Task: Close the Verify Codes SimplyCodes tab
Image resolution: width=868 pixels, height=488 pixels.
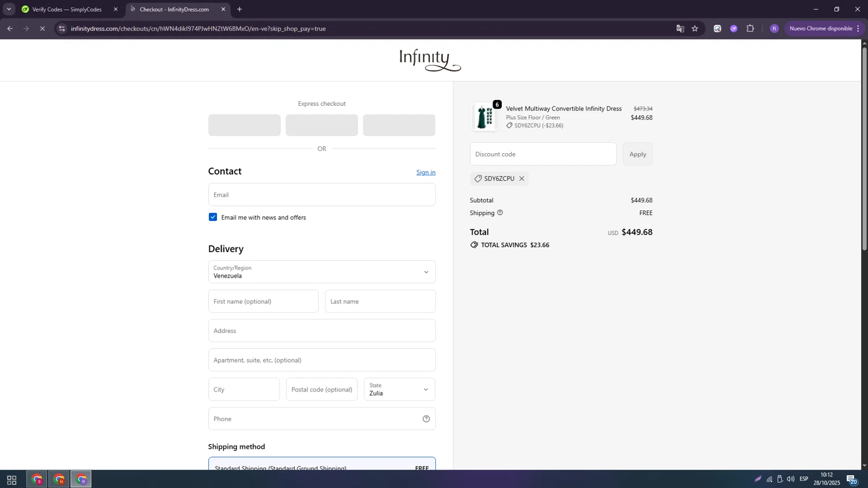Action: [115, 9]
